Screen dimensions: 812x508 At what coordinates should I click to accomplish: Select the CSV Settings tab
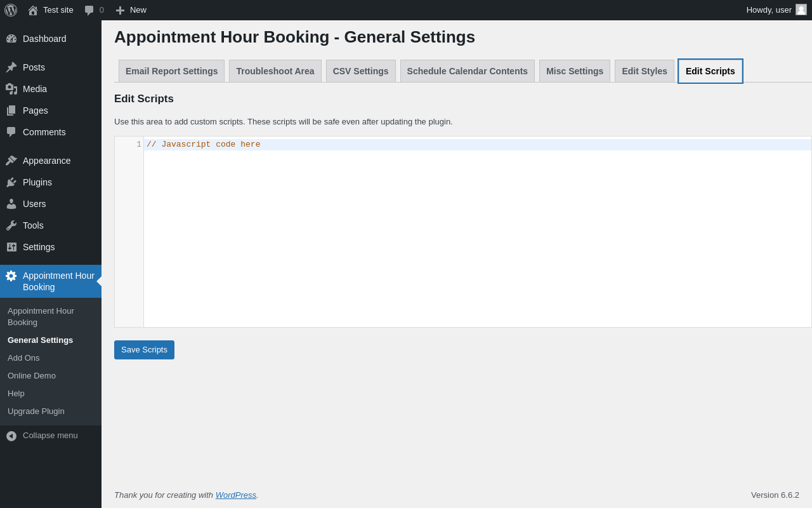click(x=360, y=71)
